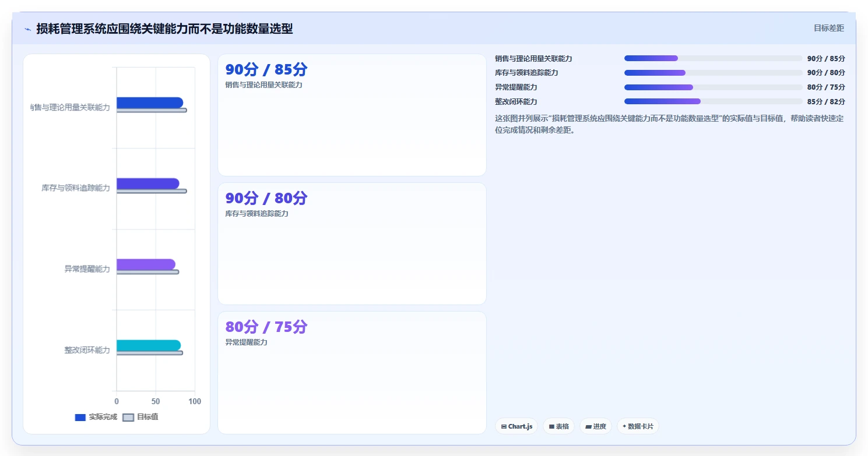Viewport: 868px width, 456px height.
Task: Click 整改闭环能力 label in progress list
Action: click(516, 102)
